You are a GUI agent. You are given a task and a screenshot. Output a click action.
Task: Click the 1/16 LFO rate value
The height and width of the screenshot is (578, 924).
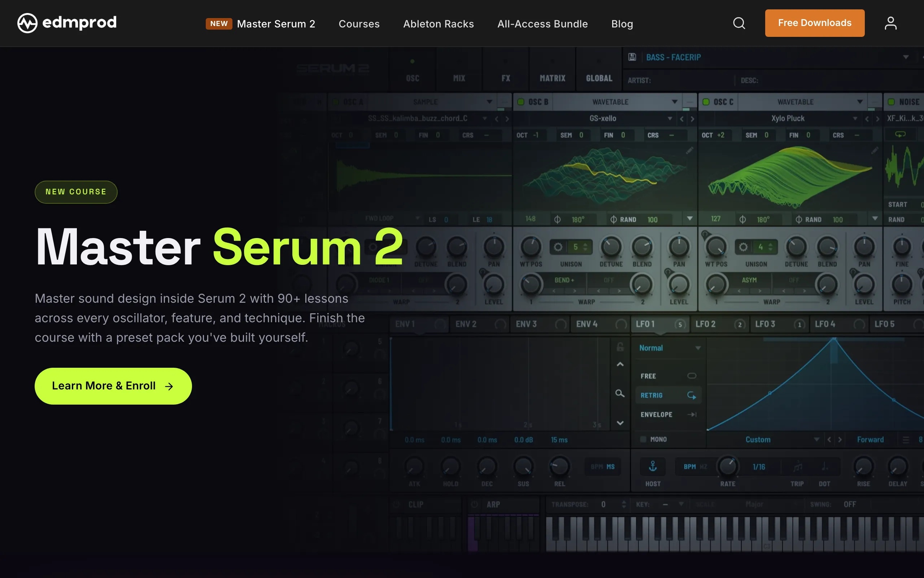coord(759,467)
